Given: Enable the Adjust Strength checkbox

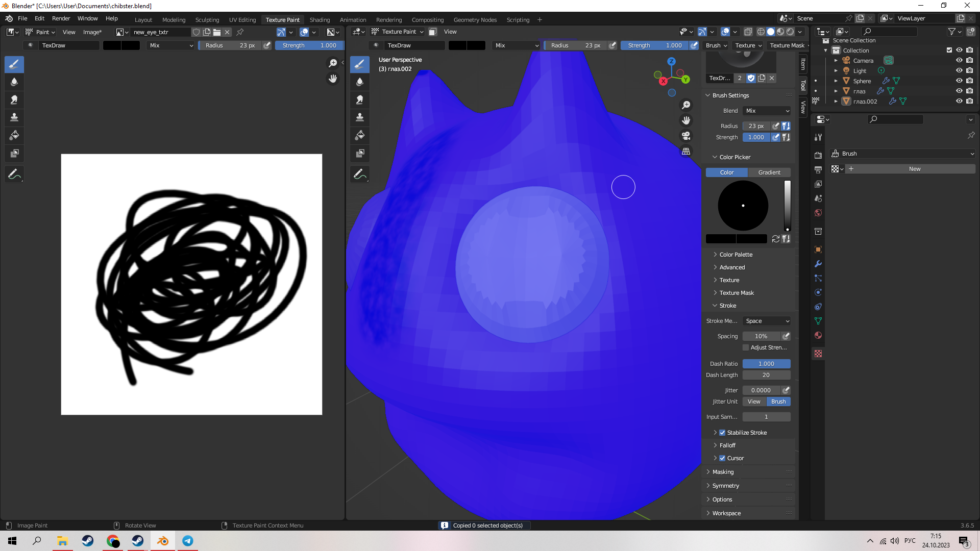Looking at the screenshot, I should pyautogui.click(x=746, y=347).
